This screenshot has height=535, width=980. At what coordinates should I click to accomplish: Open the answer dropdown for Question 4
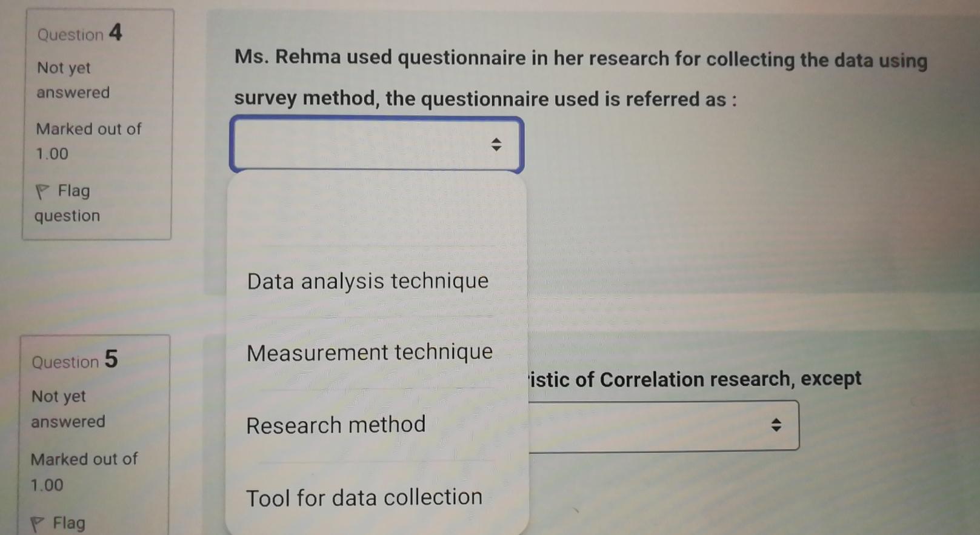[x=376, y=144]
